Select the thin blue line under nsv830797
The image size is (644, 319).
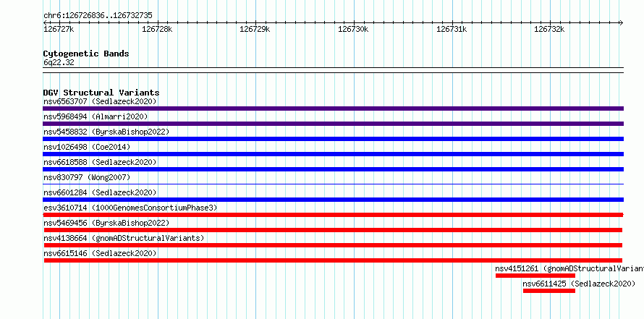[x=333, y=184]
